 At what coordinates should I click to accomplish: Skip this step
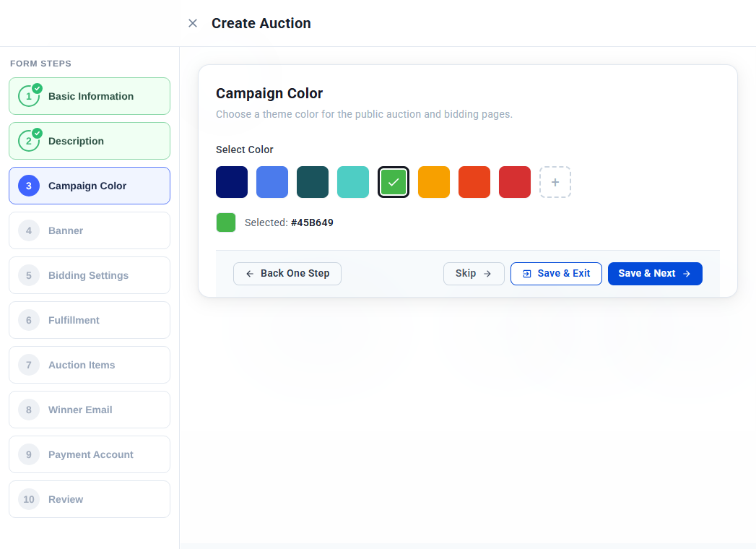(474, 274)
